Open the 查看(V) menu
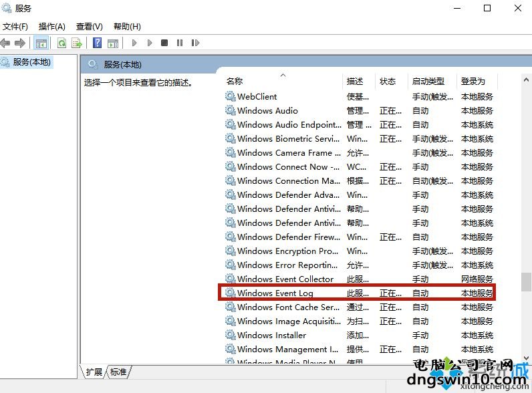532x393 pixels. [x=90, y=27]
